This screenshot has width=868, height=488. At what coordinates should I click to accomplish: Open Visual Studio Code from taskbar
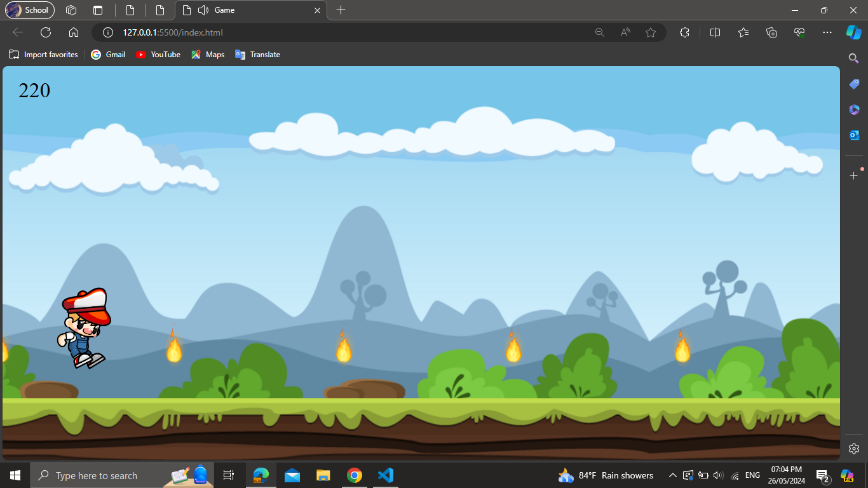(x=386, y=475)
